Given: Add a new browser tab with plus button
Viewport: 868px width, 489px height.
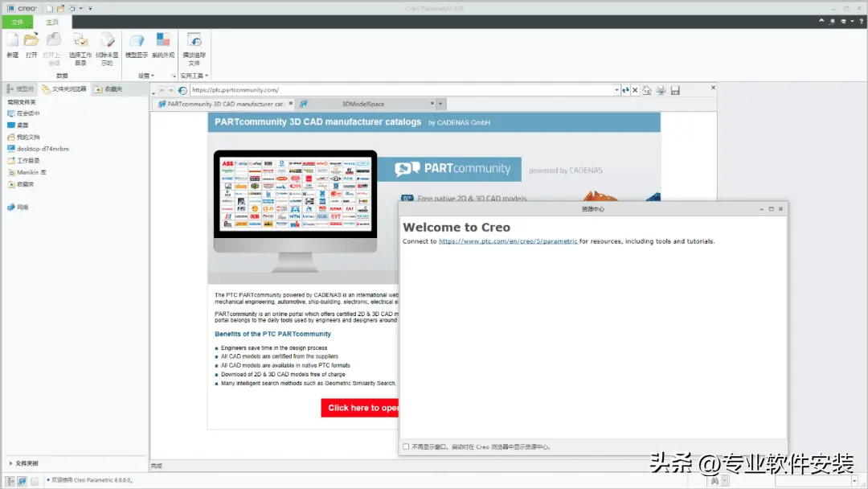Looking at the screenshot, I should tap(440, 104).
